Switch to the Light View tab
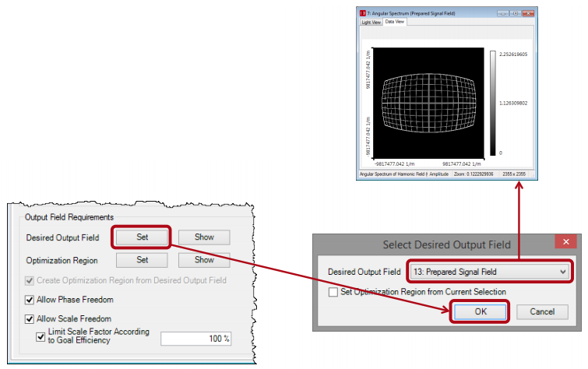Screen dimensions: 588x369 coord(371,22)
